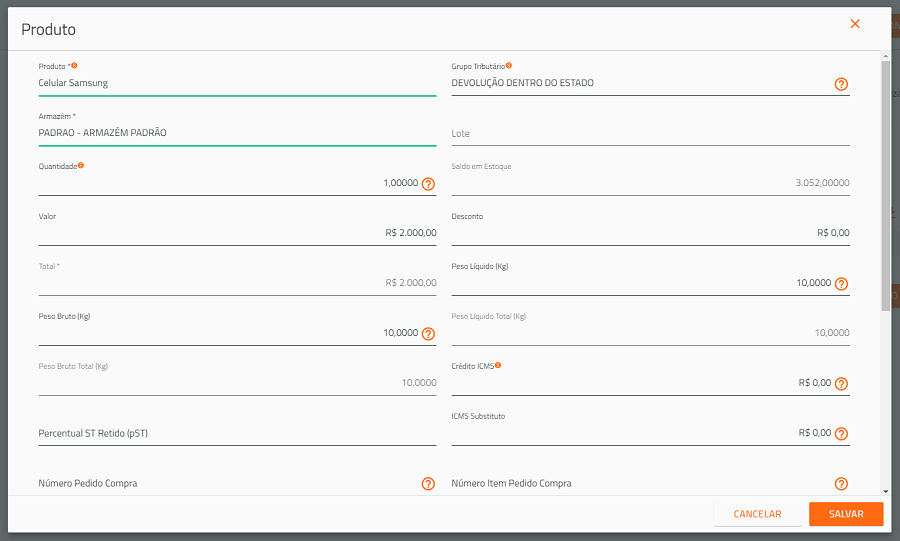Viewport: 900px width, 541px height.
Task: Click Peso Bruto Total value 10,0000
Action: point(418,383)
